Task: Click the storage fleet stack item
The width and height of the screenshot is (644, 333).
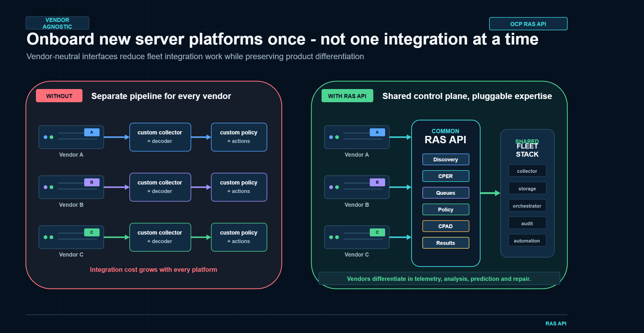Action: tap(527, 188)
